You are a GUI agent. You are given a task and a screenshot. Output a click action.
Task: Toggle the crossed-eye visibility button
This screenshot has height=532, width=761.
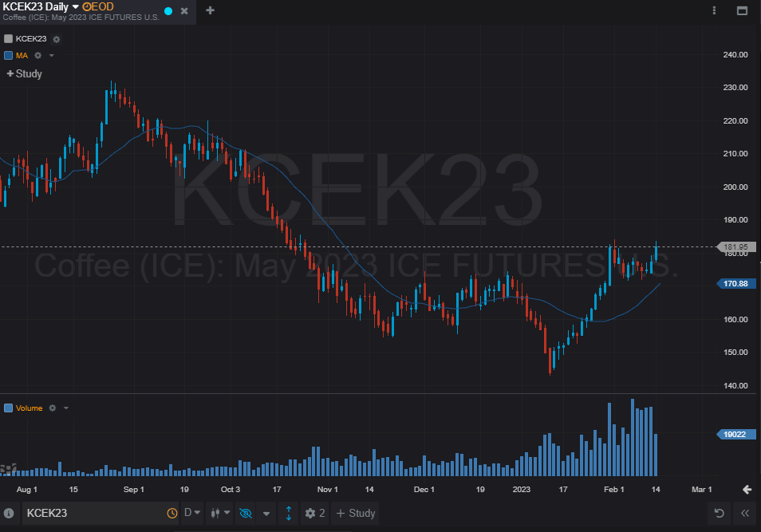click(x=246, y=513)
